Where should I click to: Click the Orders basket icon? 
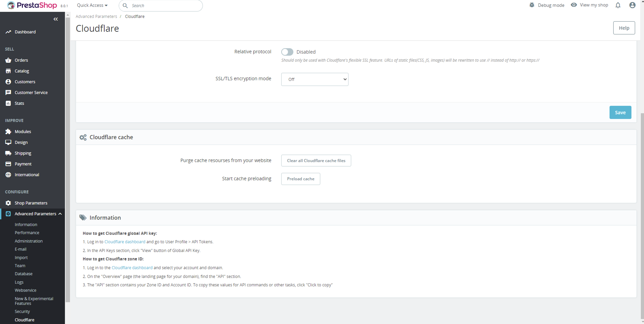point(8,60)
